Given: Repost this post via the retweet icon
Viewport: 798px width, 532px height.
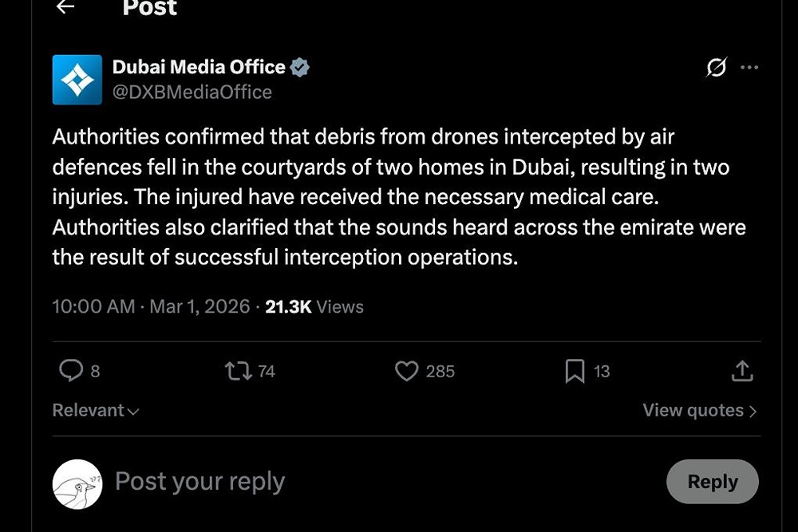Looking at the screenshot, I should 239,371.
